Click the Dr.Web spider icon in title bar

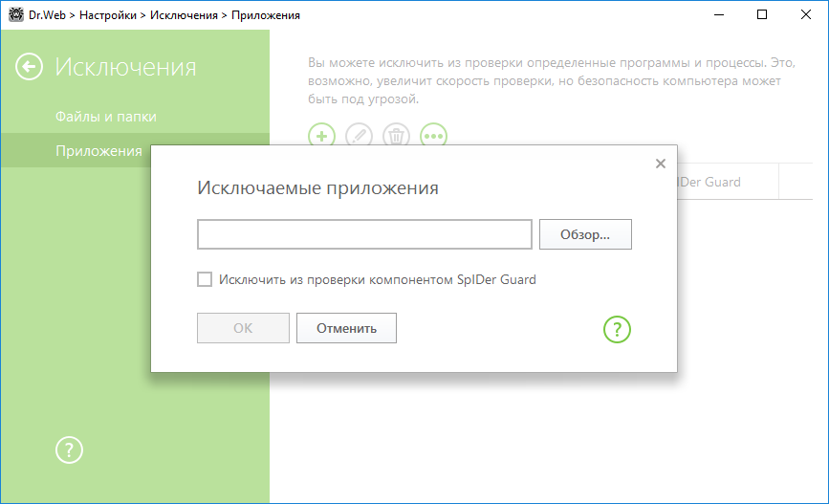pyautogui.click(x=16, y=14)
